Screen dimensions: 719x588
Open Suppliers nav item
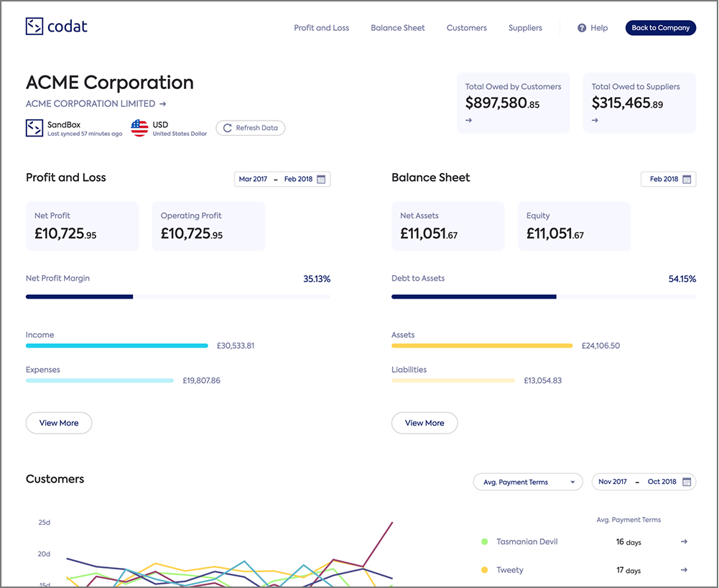tap(525, 28)
